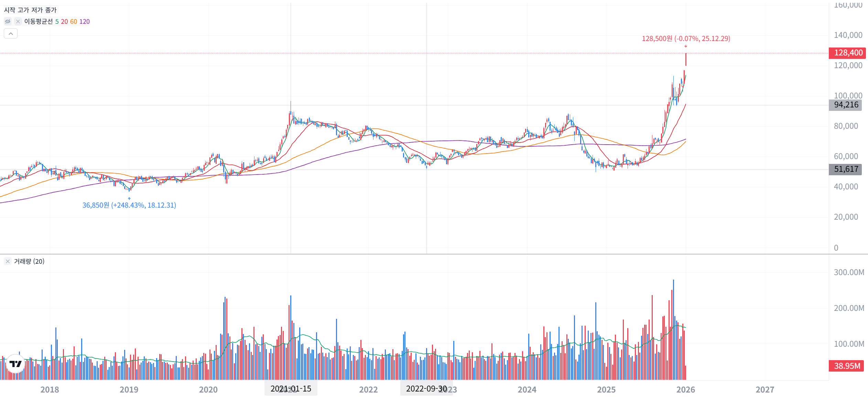Image resolution: width=868 pixels, height=397 pixels.
Task: Click the red 128,400 current price tag
Action: pos(848,53)
